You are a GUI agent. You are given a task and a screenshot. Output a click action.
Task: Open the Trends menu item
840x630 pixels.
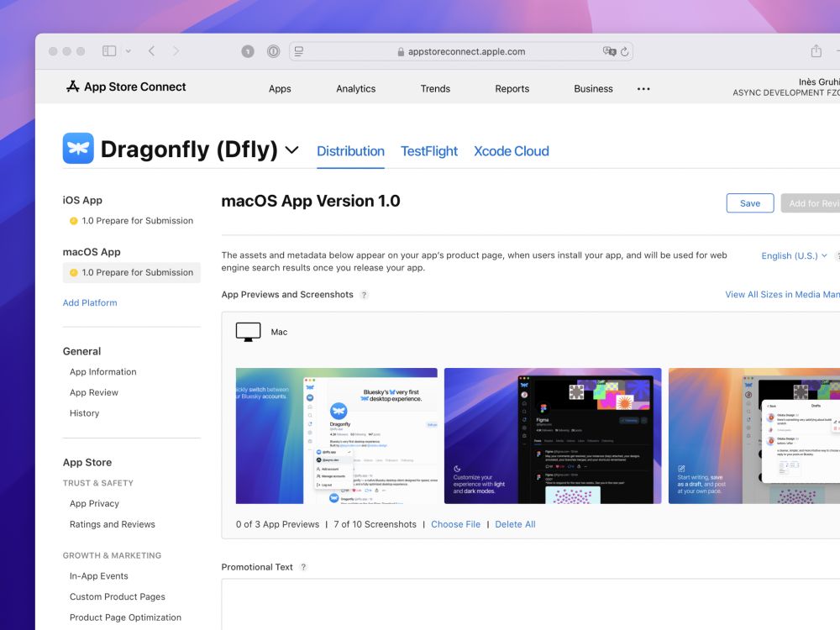435,89
